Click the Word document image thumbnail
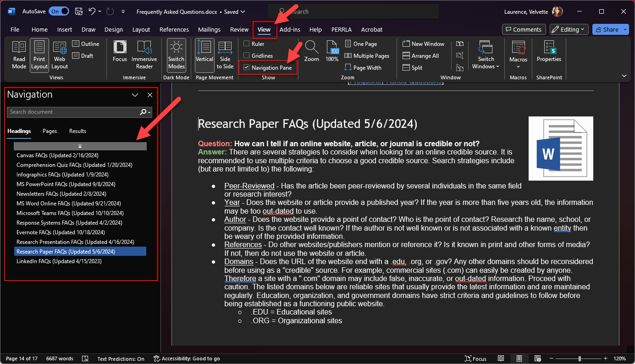This screenshot has height=364, width=635. click(x=561, y=149)
